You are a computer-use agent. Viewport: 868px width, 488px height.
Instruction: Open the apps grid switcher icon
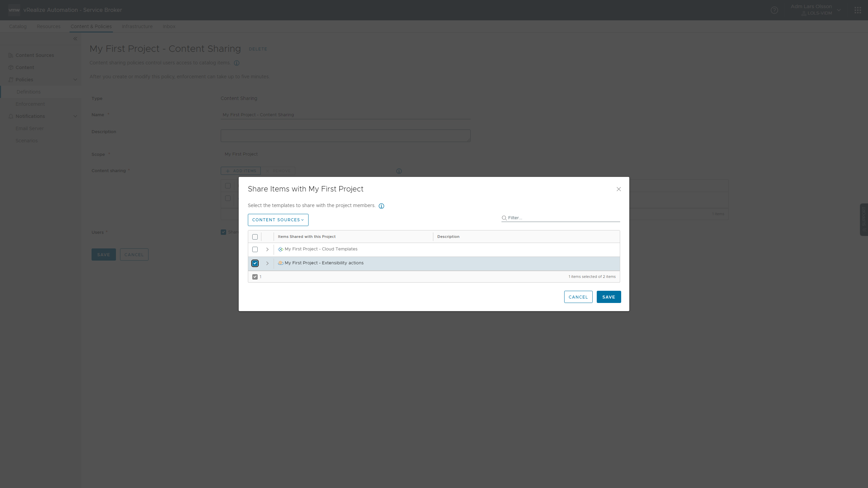click(x=858, y=10)
